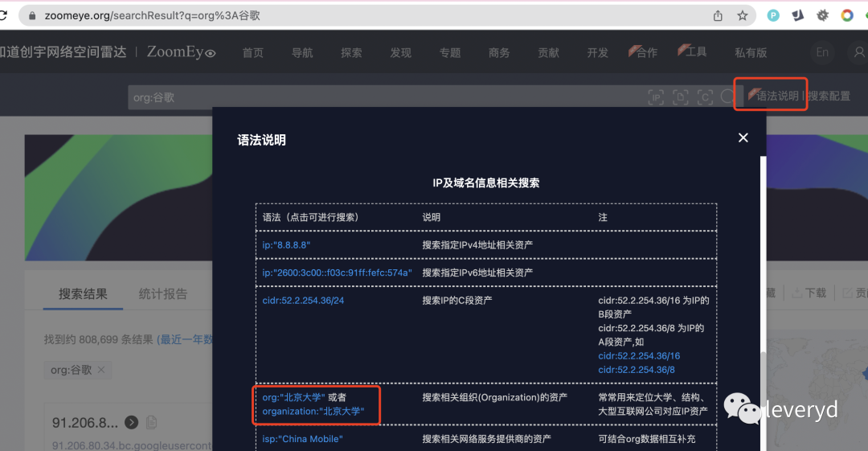Open the 专题 nav item
This screenshot has height=451, width=868.
pyautogui.click(x=450, y=52)
